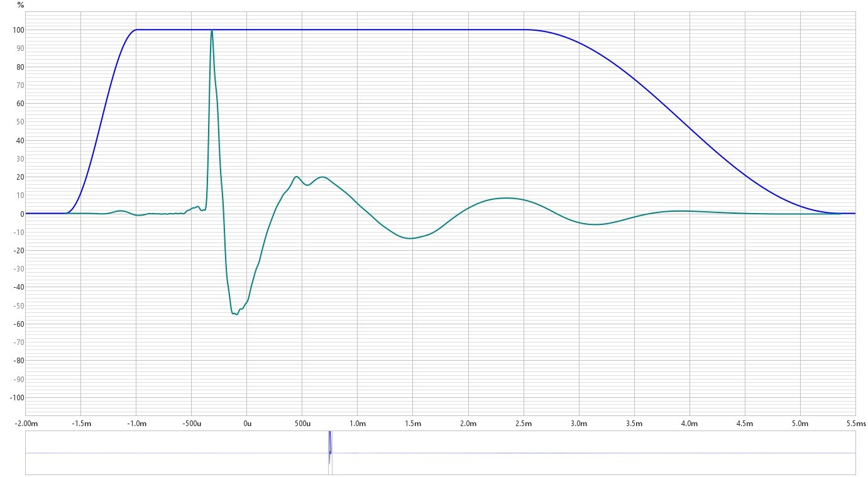Screen dimensions: 868x477
Task: Click the y-axis label 100
Action: coord(18,30)
